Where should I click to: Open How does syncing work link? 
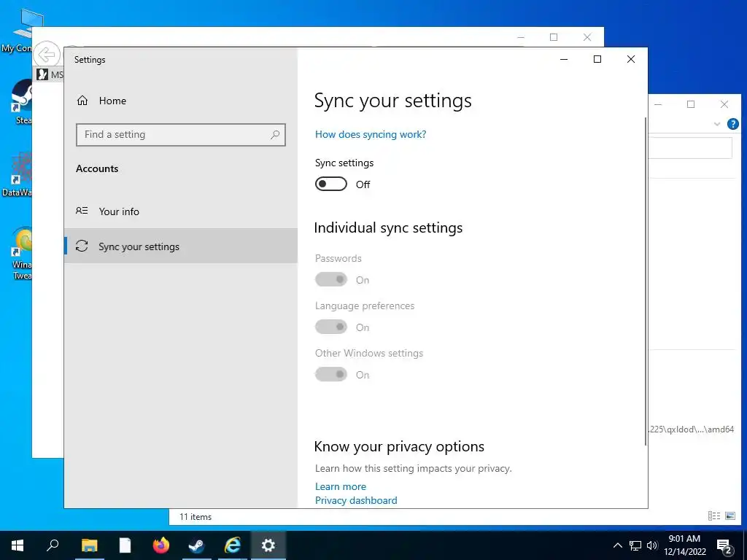pos(371,135)
